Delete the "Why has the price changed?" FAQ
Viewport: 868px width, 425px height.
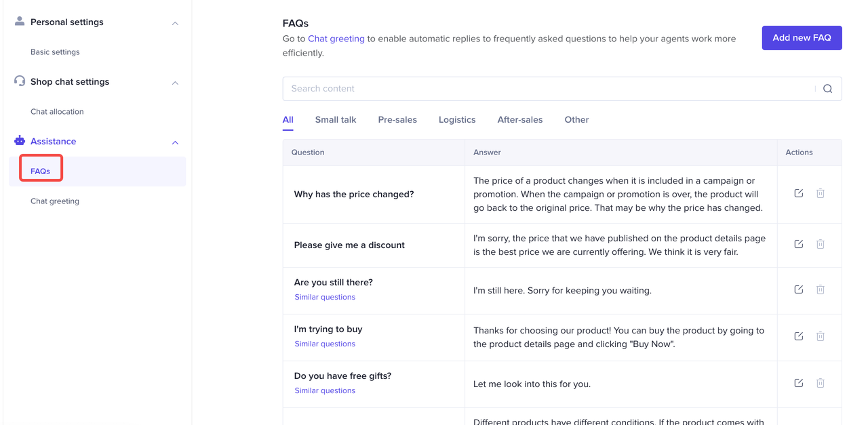pyautogui.click(x=820, y=193)
